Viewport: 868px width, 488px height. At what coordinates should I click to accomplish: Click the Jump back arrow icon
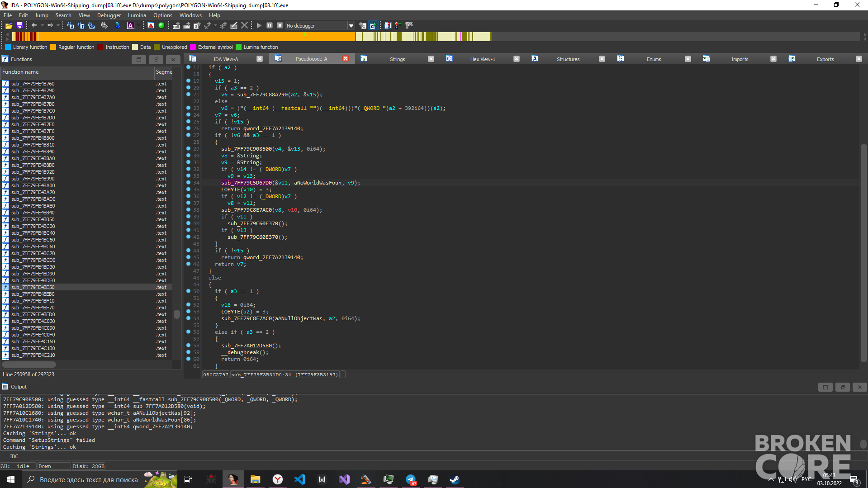pyautogui.click(x=34, y=26)
